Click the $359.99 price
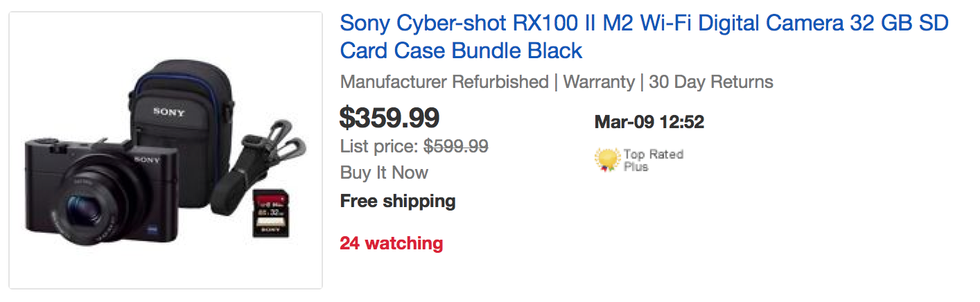Image resolution: width=980 pixels, height=302 pixels. (x=390, y=118)
